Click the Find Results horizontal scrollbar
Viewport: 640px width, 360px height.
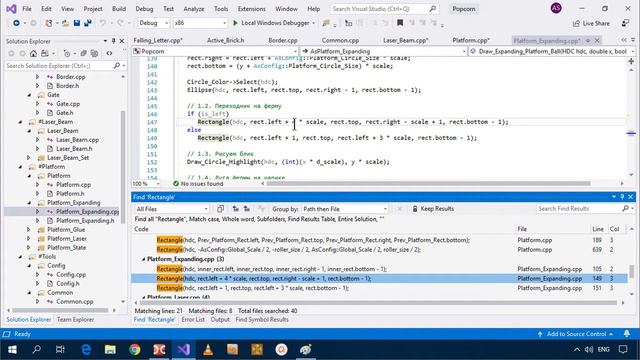click(x=378, y=303)
